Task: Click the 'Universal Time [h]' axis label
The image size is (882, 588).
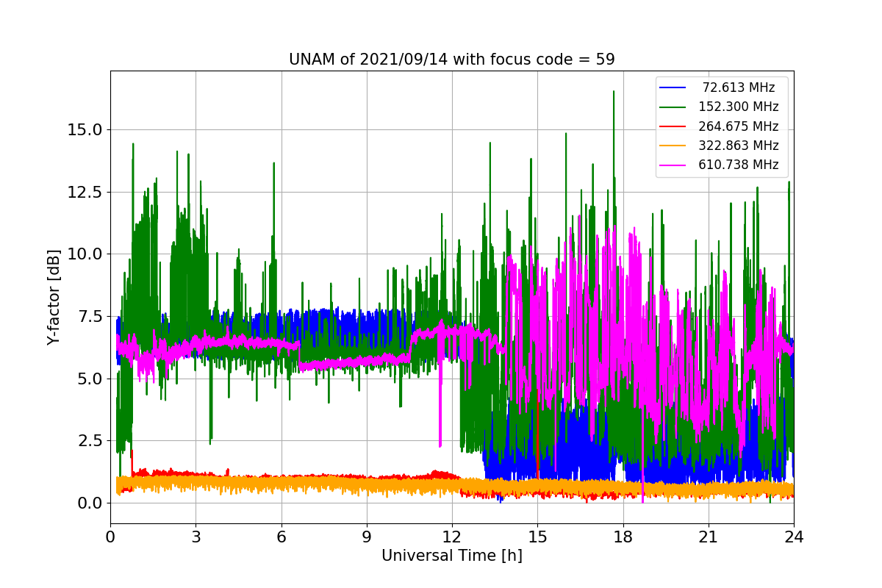Action: [452, 556]
